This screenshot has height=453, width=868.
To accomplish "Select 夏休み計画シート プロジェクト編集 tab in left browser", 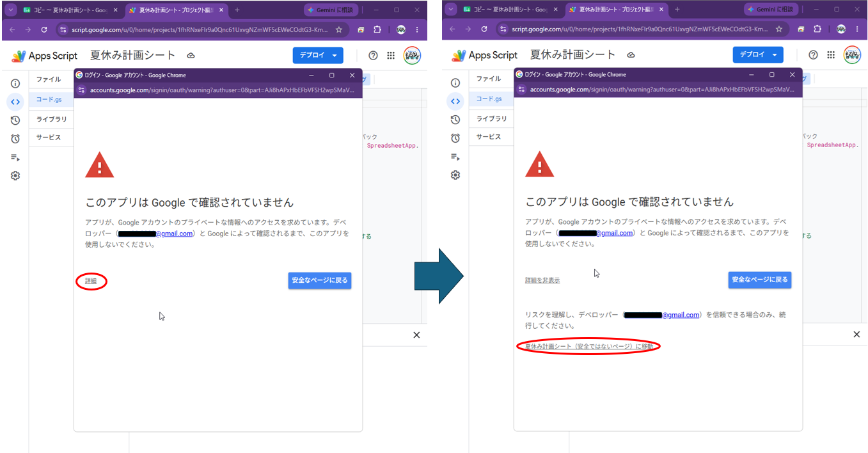I will pyautogui.click(x=175, y=10).
